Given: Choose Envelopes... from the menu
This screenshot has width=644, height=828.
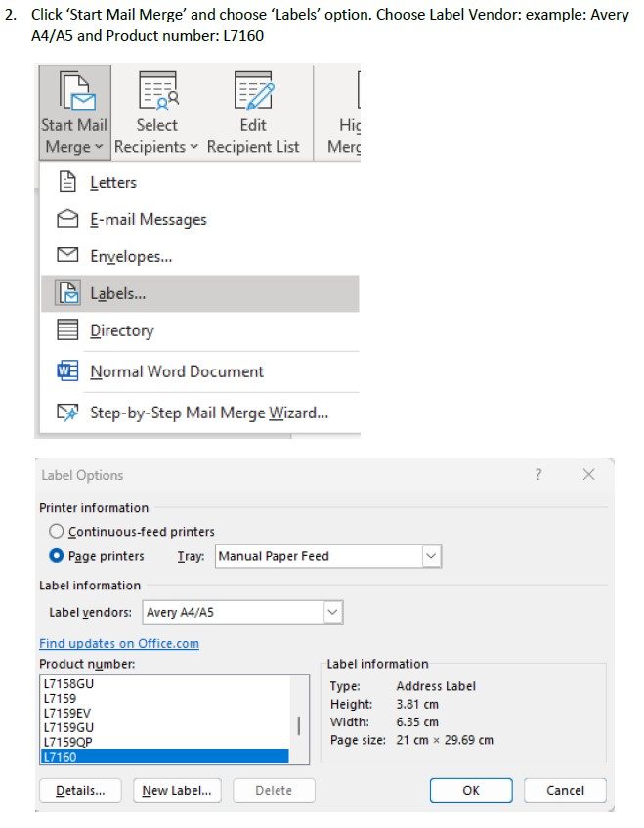Looking at the screenshot, I should (200, 255).
